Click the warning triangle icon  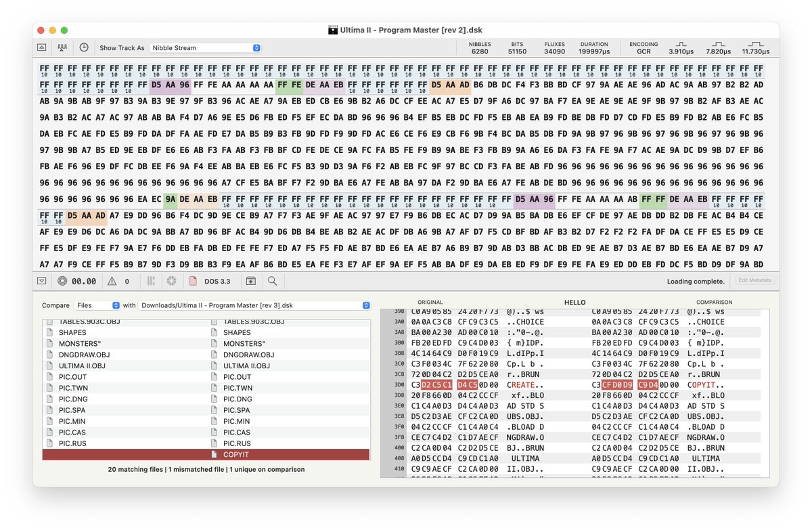point(112,281)
